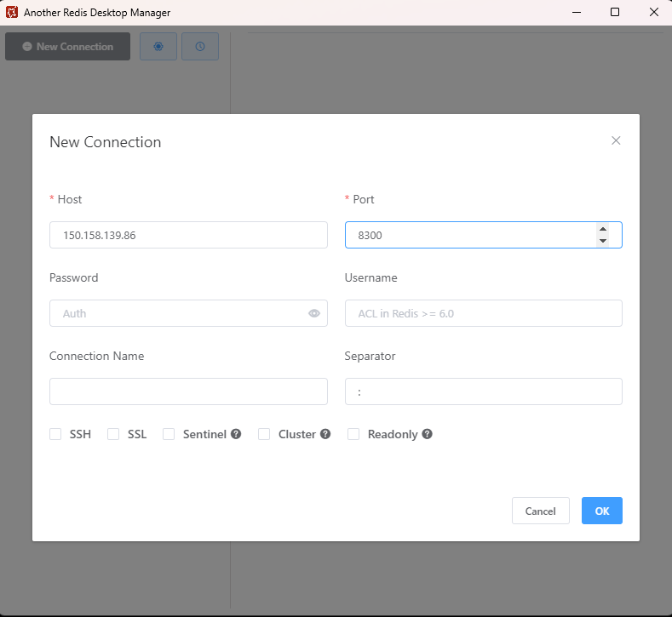
Task: Click the Sentinel label text
Action: pyautogui.click(x=204, y=434)
